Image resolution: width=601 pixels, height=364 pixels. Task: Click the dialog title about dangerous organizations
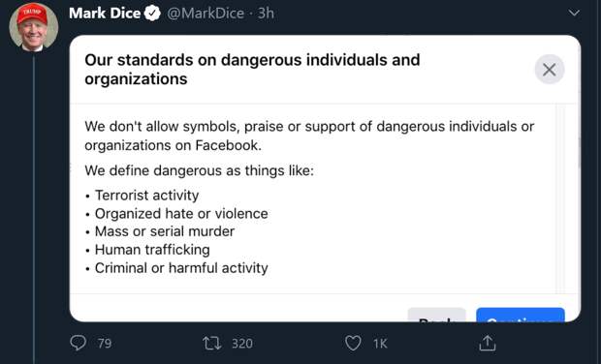coord(252,70)
